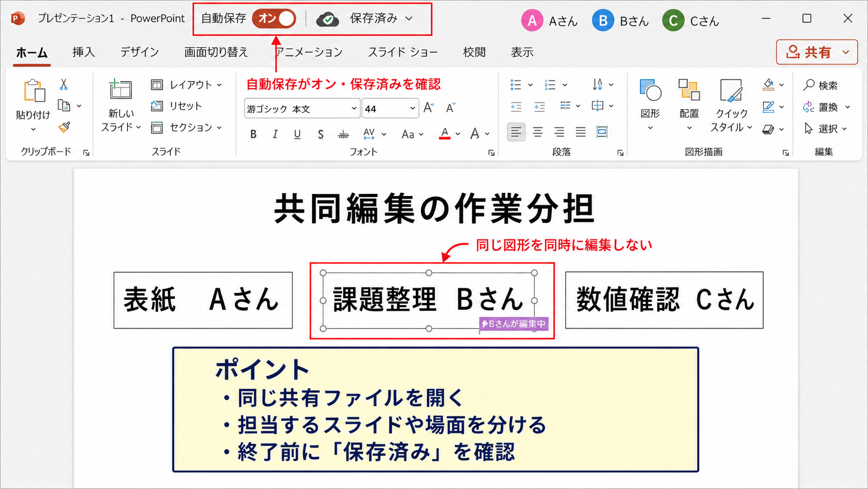Switch to the デザイン tab
Image resolution: width=868 pixels, height=489 pixels.
pos(139,52)
